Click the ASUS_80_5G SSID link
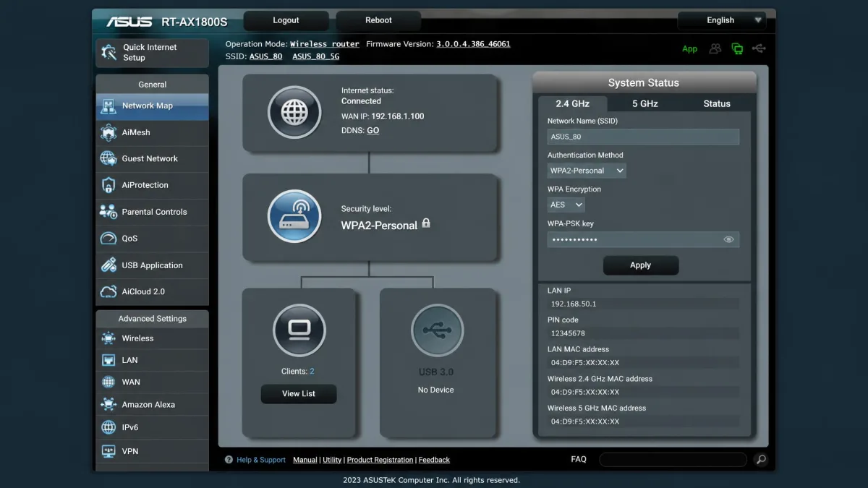Viewport: 868px width, 488px height. click(316, 56)
